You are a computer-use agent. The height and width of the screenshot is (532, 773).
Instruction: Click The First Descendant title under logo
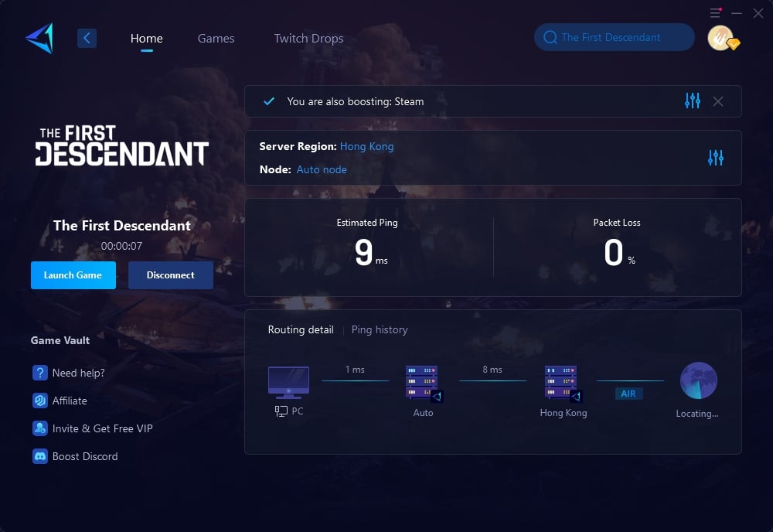[x=122, y=225]
